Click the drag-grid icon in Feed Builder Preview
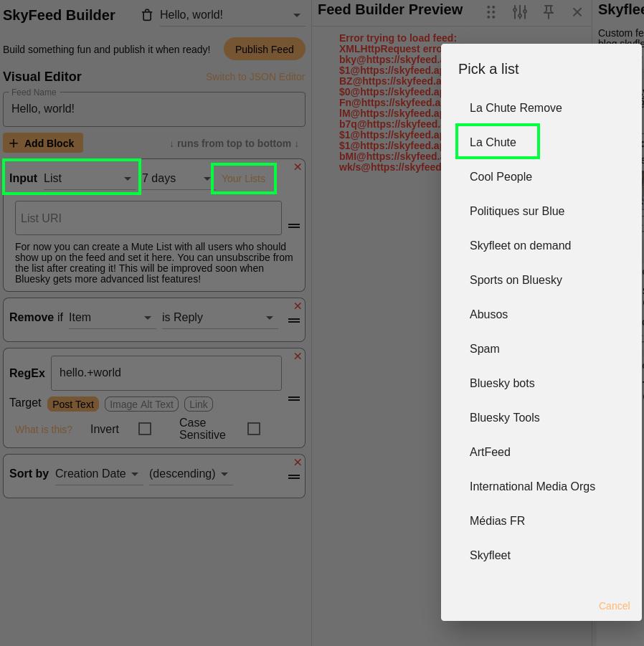Screen dimensions: 644x646 click(491, 12)
